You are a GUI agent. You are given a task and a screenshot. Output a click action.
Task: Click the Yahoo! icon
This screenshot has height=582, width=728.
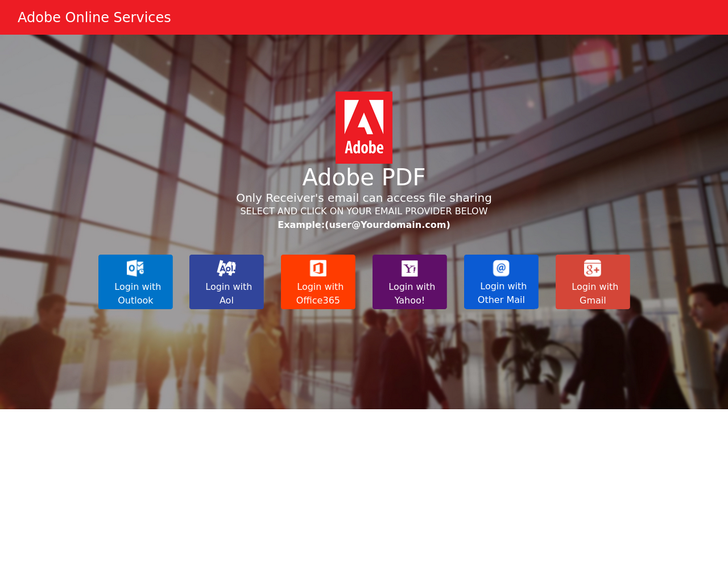pyautogui.click(x=409, y=268)
